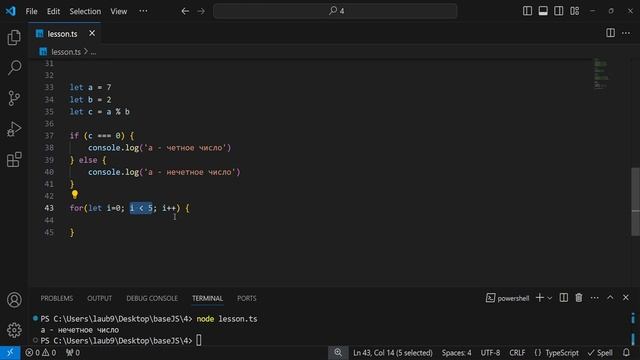Click line number 37 in gutter
Screen dimensions: 640x360
pos(49,136)
